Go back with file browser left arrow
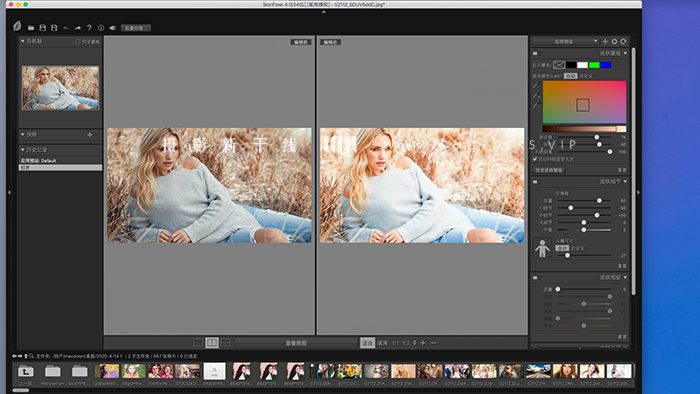Viewport: 700px width, 394px height. coord(14,356)
